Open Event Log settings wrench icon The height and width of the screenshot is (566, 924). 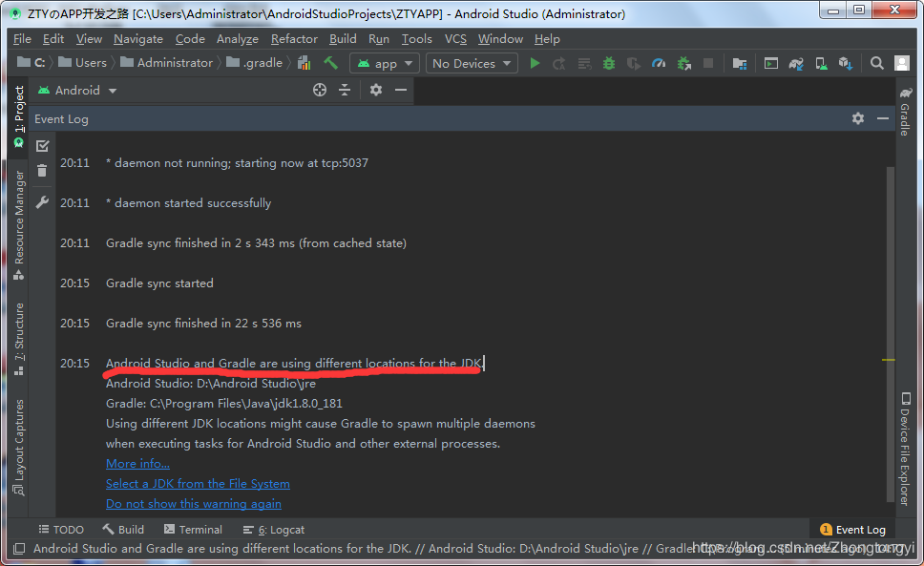42,202
